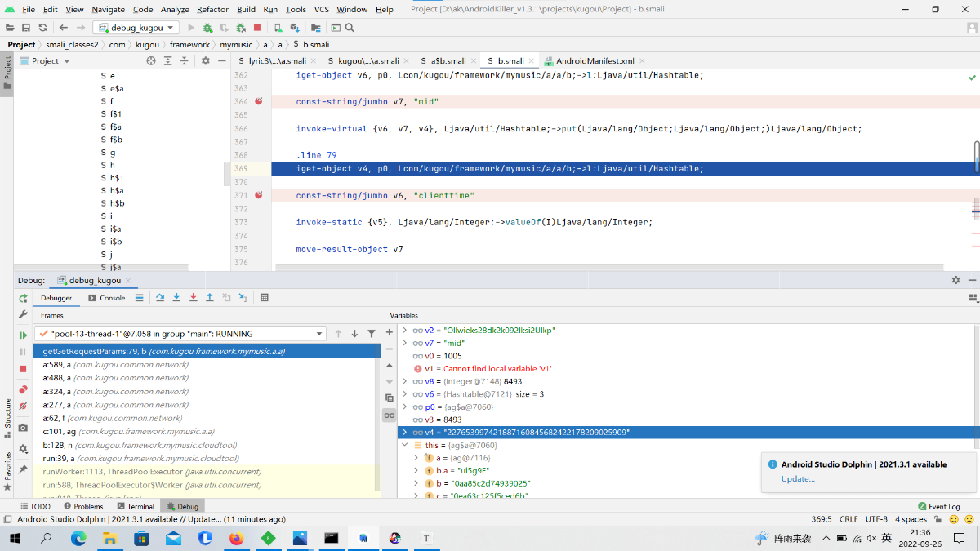Stop the debug session with red square

pyautogui.click(x=23, y=369)
